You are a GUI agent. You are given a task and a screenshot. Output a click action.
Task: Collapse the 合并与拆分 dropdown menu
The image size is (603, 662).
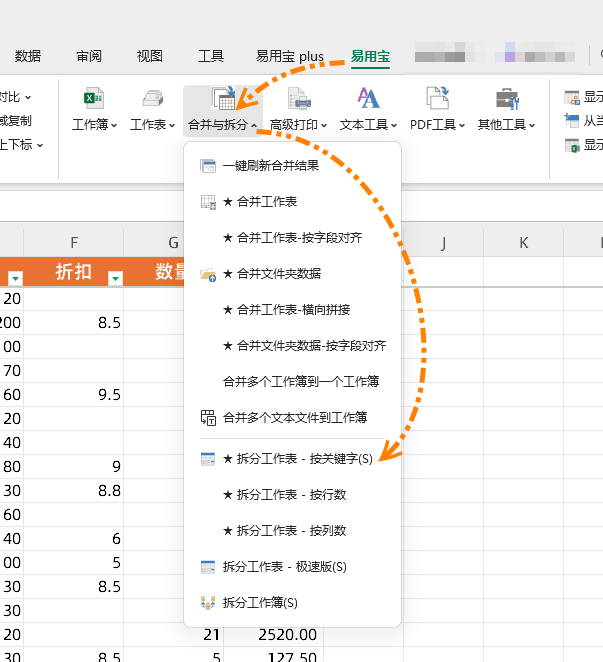(x=254, y=125)
